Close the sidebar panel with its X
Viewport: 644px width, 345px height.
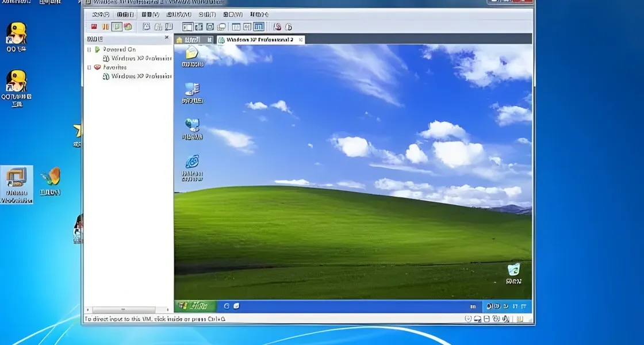click(x=167, y=38)
